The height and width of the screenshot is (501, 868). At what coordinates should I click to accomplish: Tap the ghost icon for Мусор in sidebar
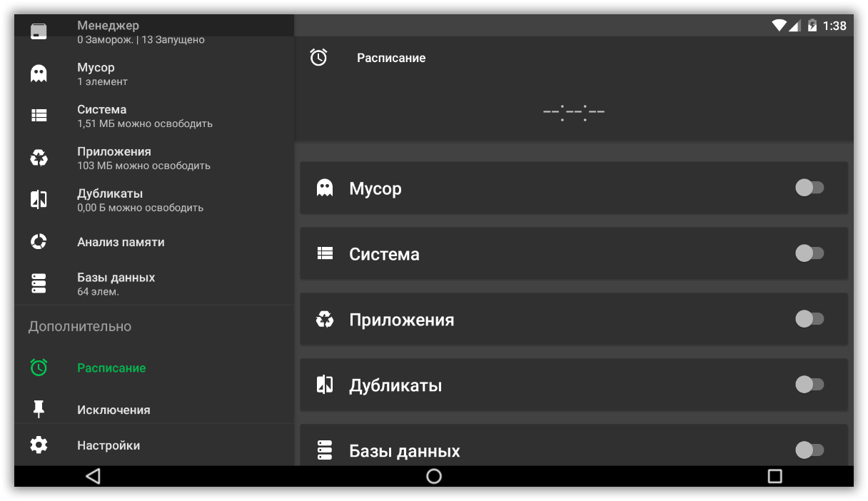click(x=39, y=74)
